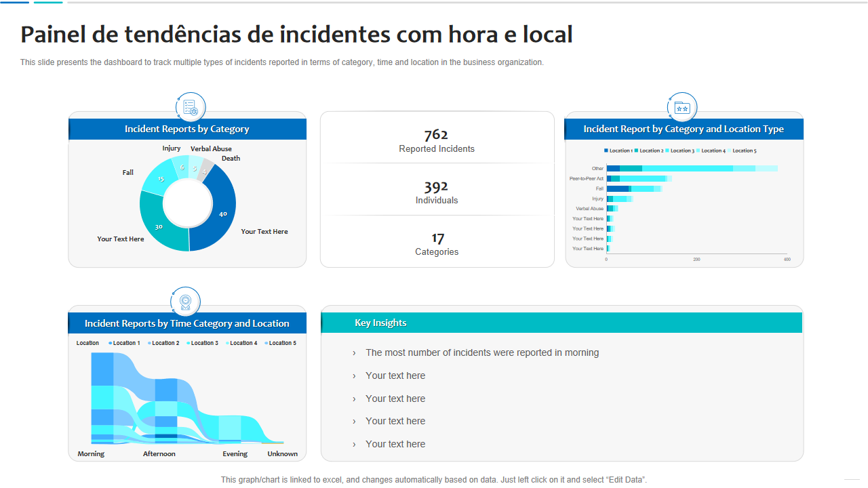
Task: Select the 'Unknown' label under the time chart
Action: (283, 454)
